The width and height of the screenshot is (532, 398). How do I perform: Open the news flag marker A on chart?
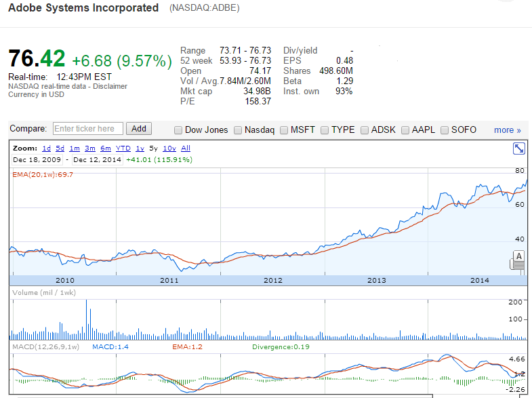[x=518, y=256]
